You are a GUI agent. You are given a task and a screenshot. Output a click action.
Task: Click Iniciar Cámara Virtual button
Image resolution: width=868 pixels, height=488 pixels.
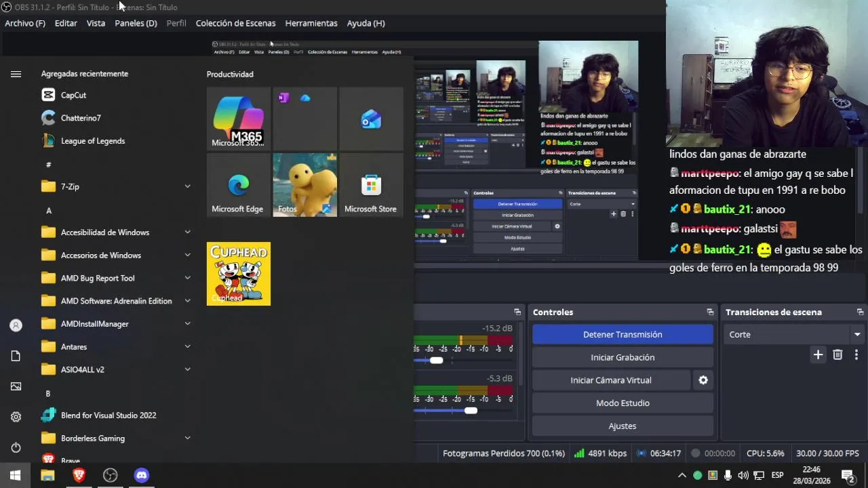click(611, 380)
